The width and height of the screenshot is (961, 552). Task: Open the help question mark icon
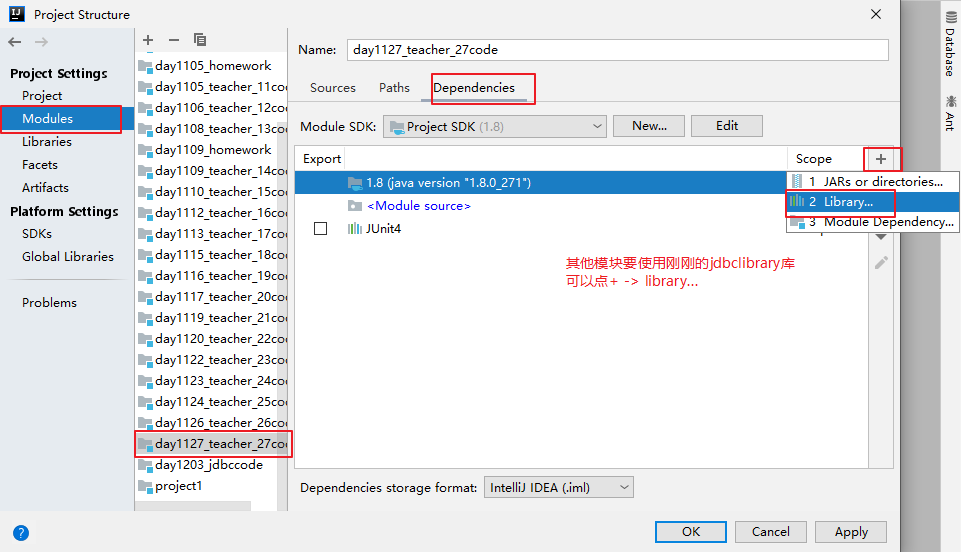21,532
